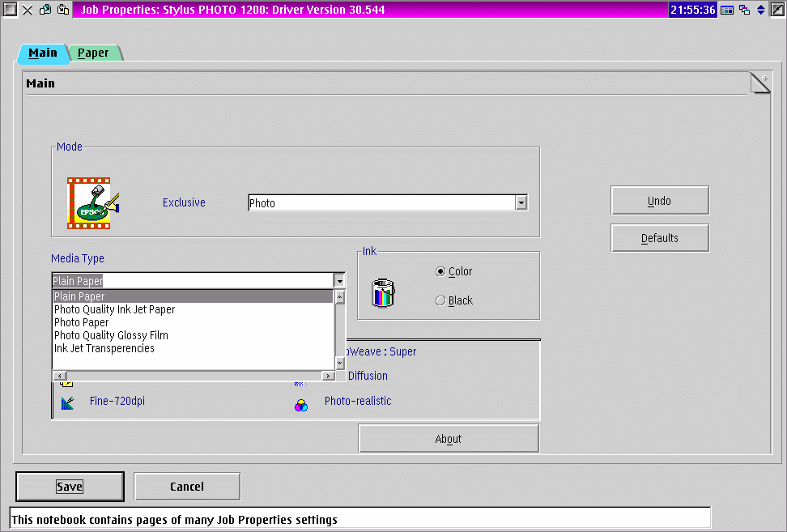The image size is (787, 532).
Task: Click the Diffusion text
Action: [368, 376]
